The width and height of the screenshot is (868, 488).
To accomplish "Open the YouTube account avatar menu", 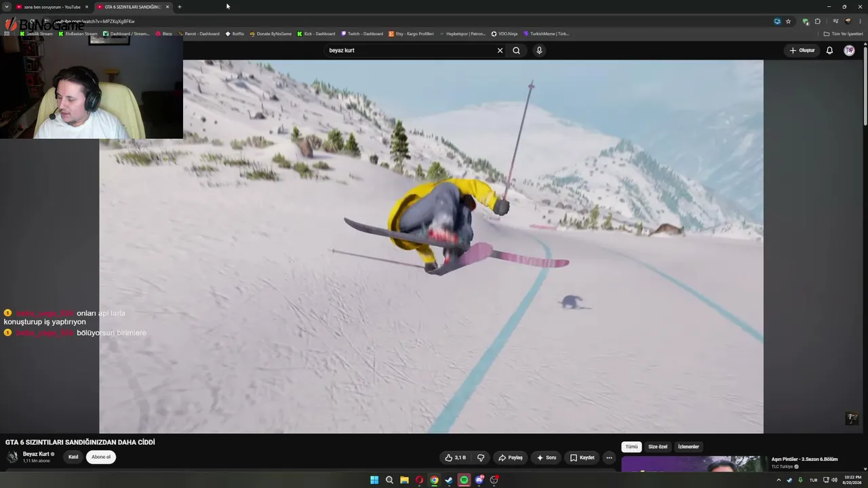I will 849,50.
